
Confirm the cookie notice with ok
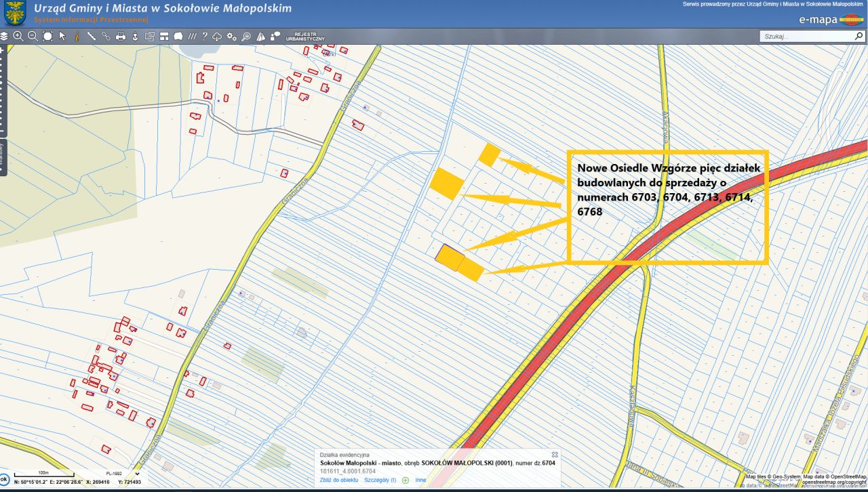click(3, 478)
